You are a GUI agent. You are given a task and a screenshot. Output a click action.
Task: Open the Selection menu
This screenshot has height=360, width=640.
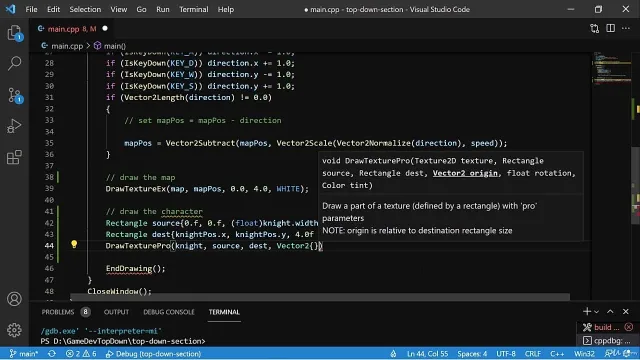click(x=85, y=9)
